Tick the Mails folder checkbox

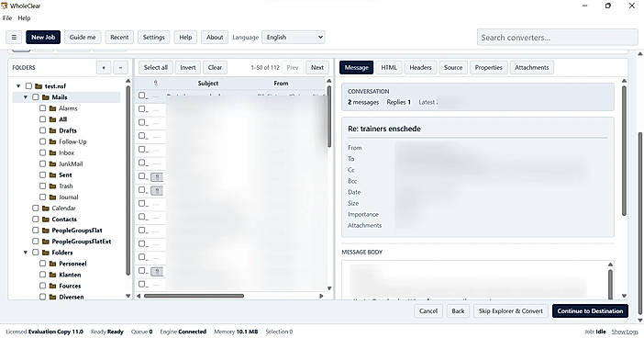tap(36, 97)
